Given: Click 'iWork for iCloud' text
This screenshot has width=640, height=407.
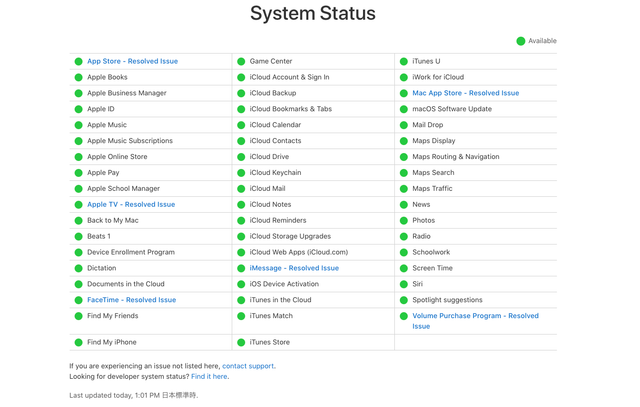Looking at the screenshot, I should click(x=438, y=77).
